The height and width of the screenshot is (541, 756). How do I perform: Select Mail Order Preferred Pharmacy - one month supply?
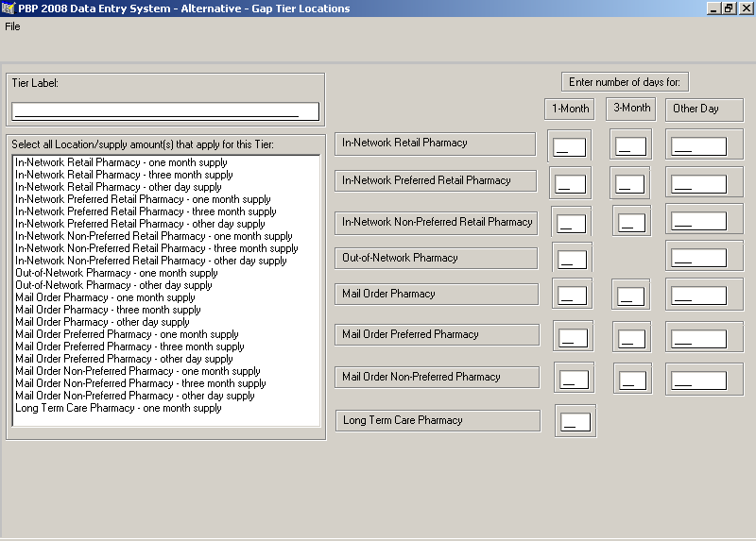[x=127, y=334]
